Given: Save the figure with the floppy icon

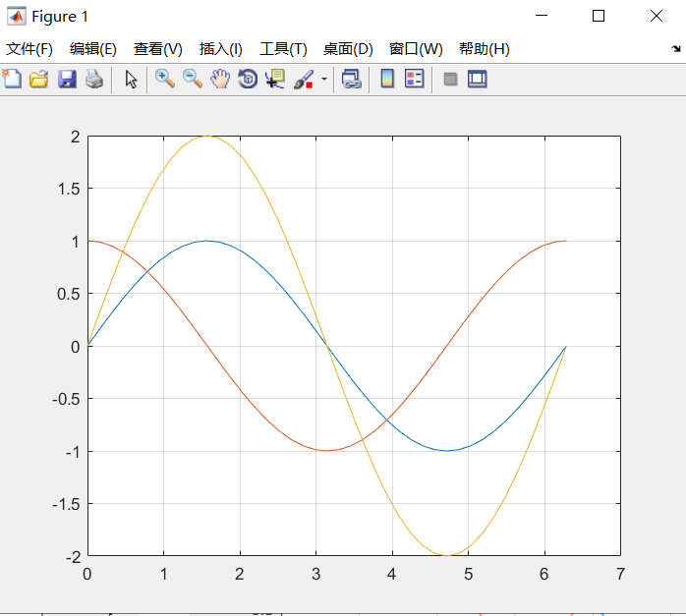Looking at the screenshot, I should pos(67,80).
